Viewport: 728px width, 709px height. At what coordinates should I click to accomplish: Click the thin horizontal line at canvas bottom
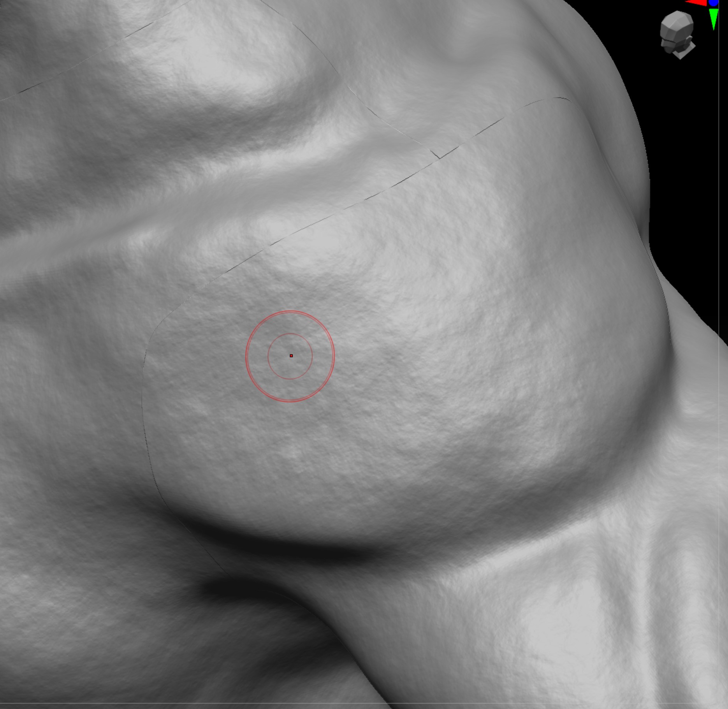[x=364, y=704]
